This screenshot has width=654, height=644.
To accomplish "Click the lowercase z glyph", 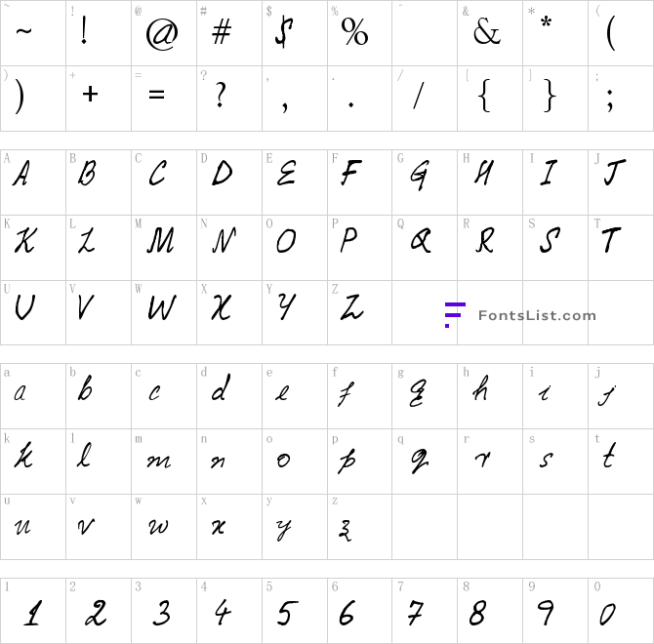I will coord(345,530).
